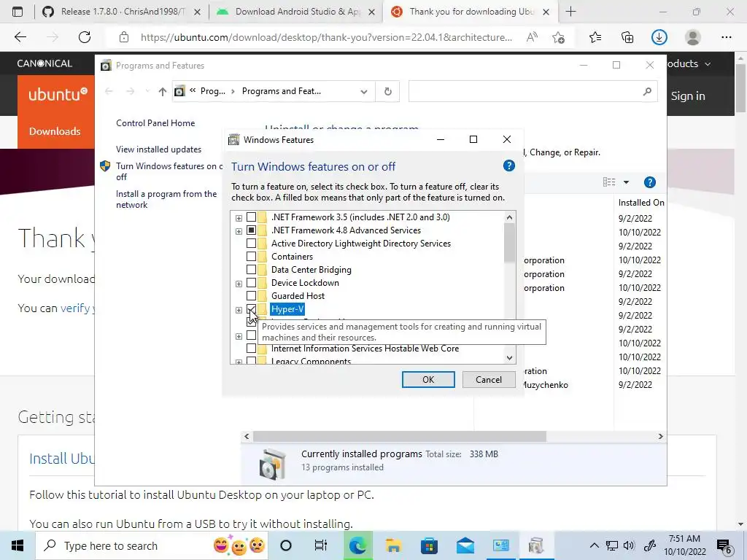Open Edge Settings and more menu
This screenshot has width=747, height=560.
point(726,37)
